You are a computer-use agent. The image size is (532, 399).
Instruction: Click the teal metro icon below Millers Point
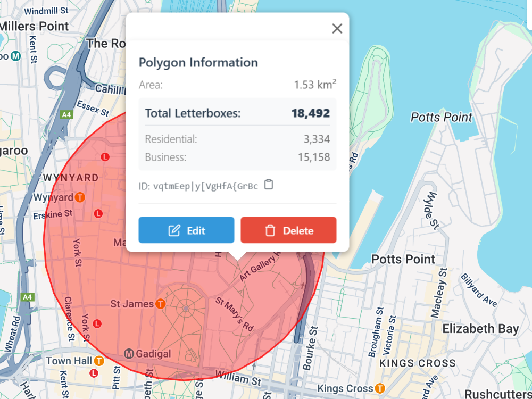[16, 55]
